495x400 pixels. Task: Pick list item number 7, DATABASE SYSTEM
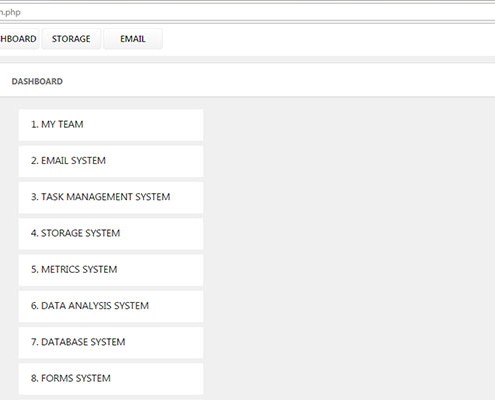[x=111, y=343]
